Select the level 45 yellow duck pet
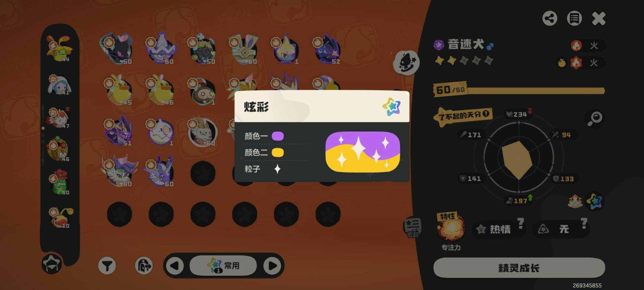The height and width of the screenshot is (290, 644). [x=118, y=91]
